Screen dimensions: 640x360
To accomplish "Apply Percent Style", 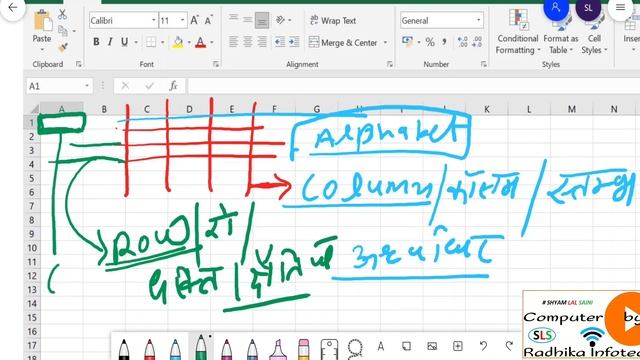I will coord(430,42).
